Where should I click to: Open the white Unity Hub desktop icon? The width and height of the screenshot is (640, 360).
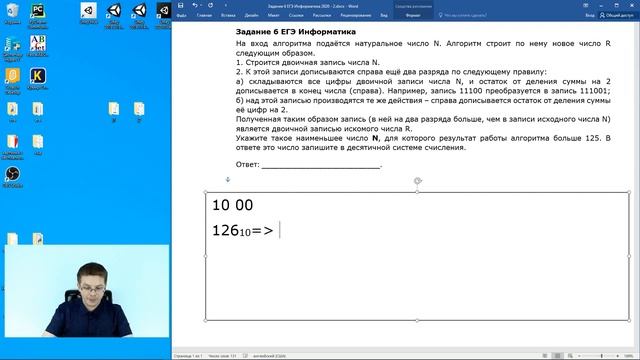tap(89, 13)
